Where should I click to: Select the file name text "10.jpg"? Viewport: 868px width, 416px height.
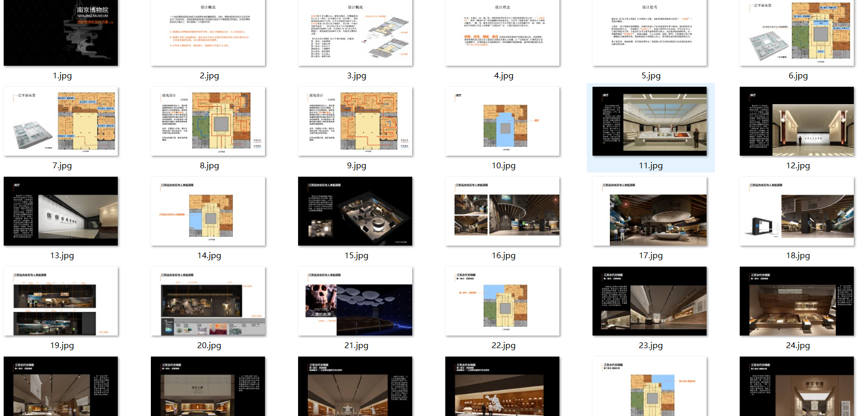504,166
